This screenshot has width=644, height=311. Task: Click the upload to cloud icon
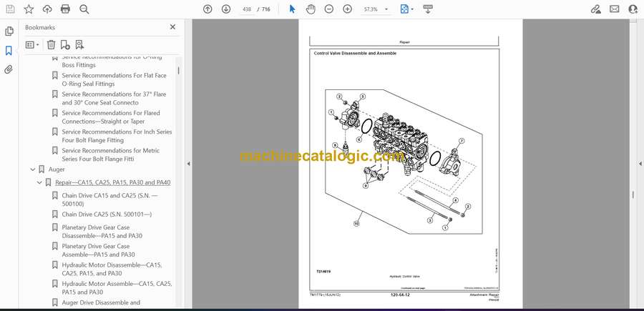pos(47,9)
